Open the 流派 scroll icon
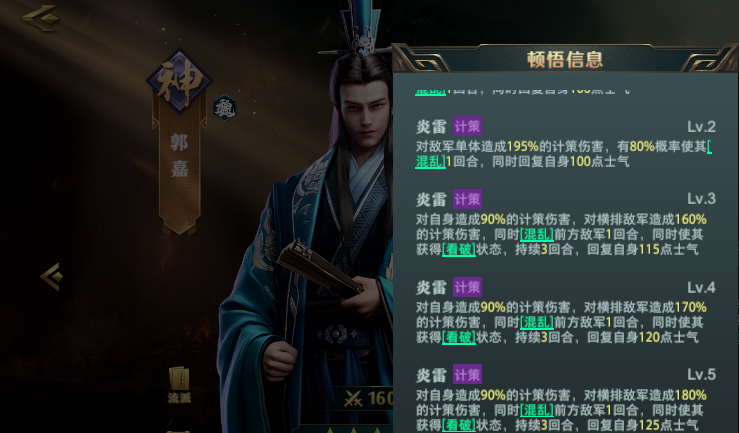Viewport: 739px width, 433px height. (x=179, y=385)
